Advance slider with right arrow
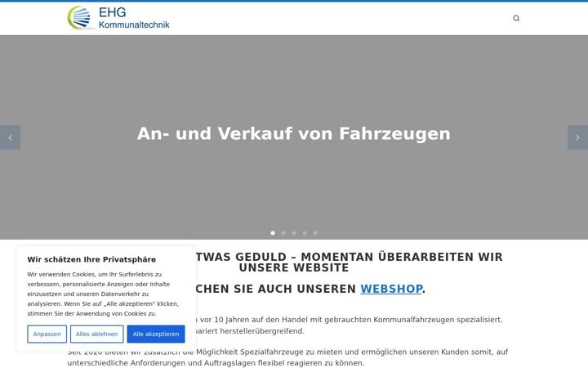Screen dimensions: 588x368 [577, 137]
